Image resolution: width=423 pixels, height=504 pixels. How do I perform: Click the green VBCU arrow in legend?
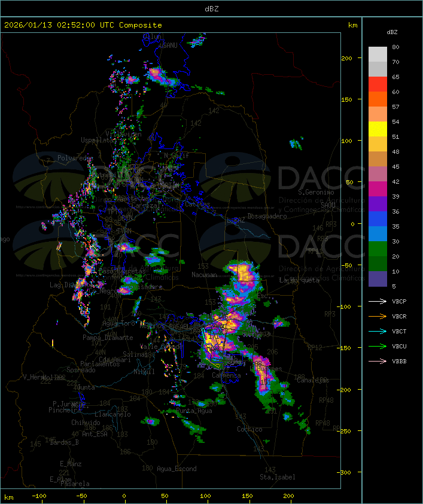point(378,346)
